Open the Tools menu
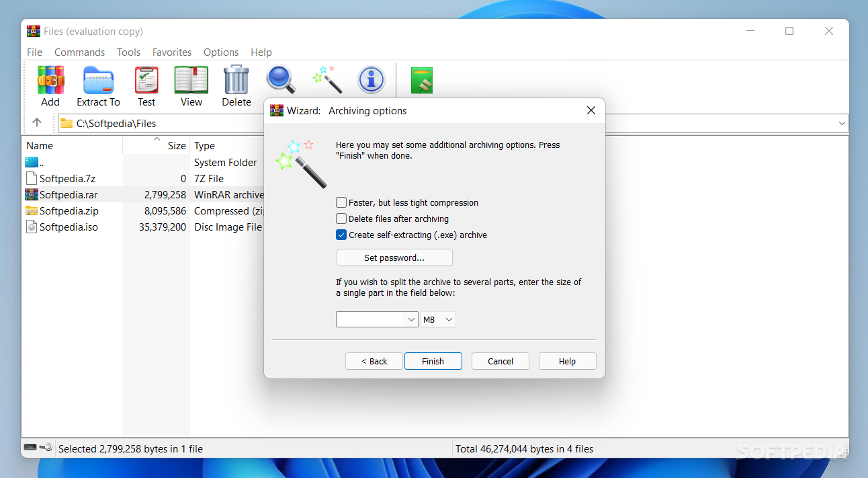 pyautogui.click(x=129, y=52)
